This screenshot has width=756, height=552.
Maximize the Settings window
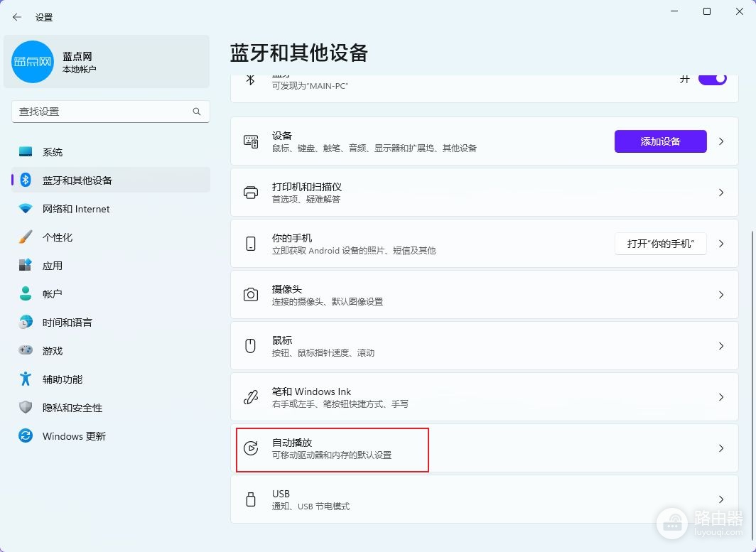(707, 11)
